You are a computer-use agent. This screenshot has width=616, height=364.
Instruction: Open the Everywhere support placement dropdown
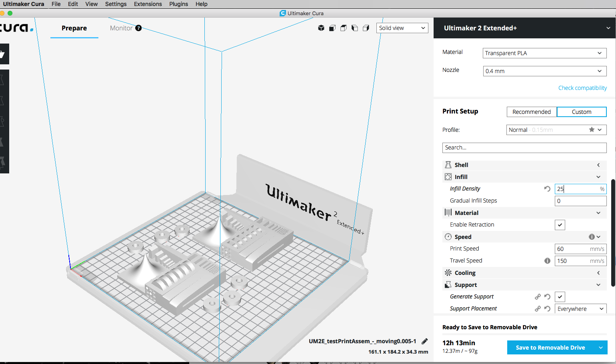click(581, 309)
